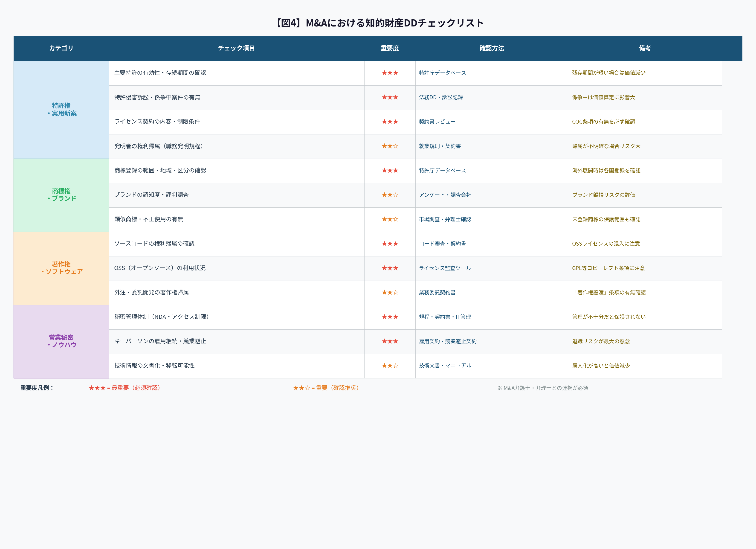Click star rating in 秘密管理体制 row

pyautogui.click(x=390, y=317)
